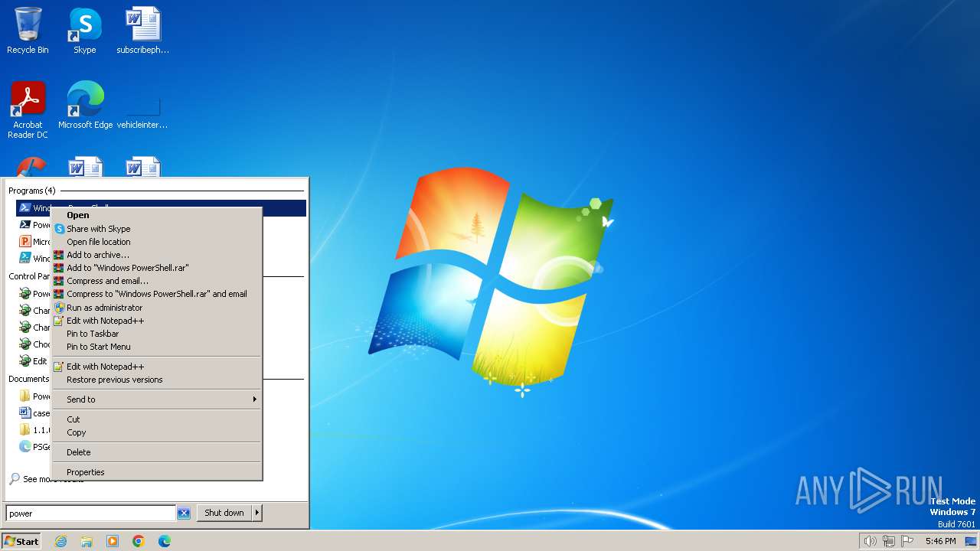980x551 pixels.
Task: Click the highlighted Windows PowerShell result icon
Action: pyautogui.click(x=24, y=208)
